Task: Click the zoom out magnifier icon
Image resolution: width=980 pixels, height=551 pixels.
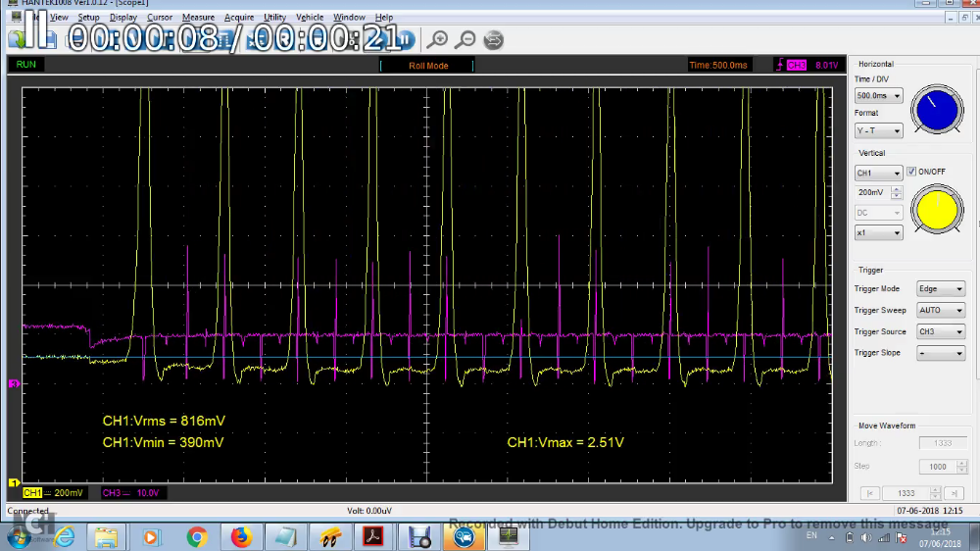Action: pos(465,39)
